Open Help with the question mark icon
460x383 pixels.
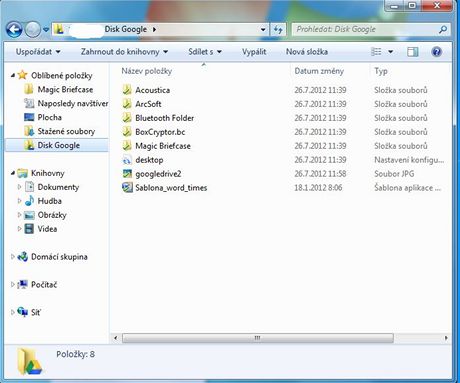[x=436, y=52]
